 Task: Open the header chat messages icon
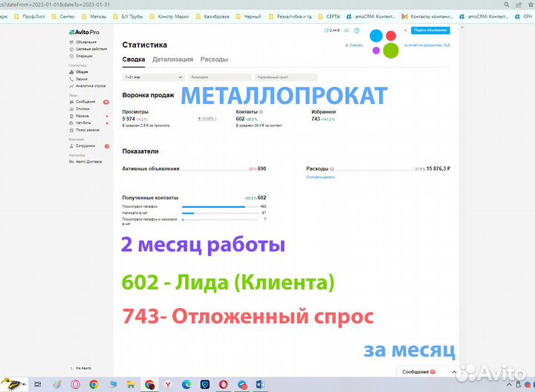coord(347,30)
